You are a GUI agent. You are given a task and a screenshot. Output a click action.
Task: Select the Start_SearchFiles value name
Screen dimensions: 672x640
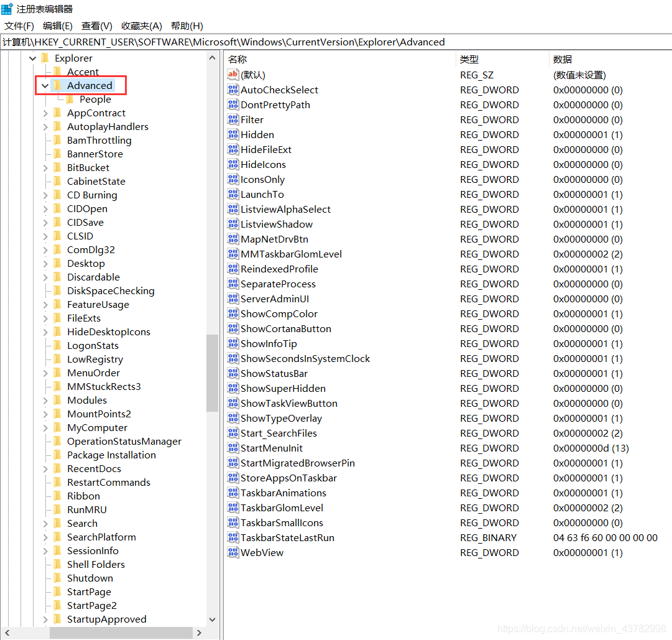278,434
